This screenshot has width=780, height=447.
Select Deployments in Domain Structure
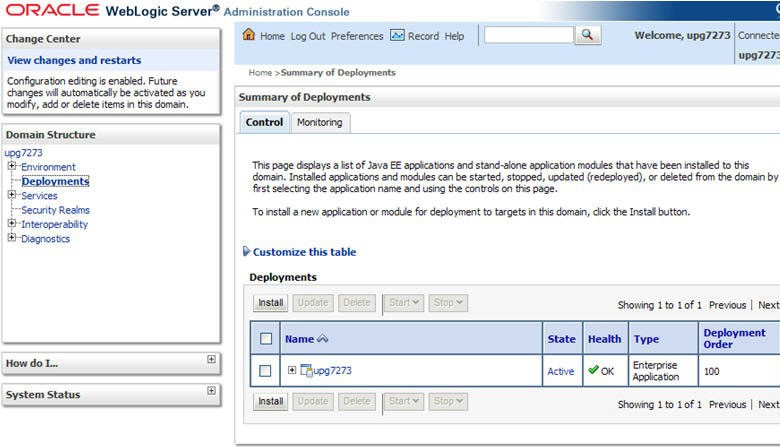pyautogui.click(x=55, y=181)
